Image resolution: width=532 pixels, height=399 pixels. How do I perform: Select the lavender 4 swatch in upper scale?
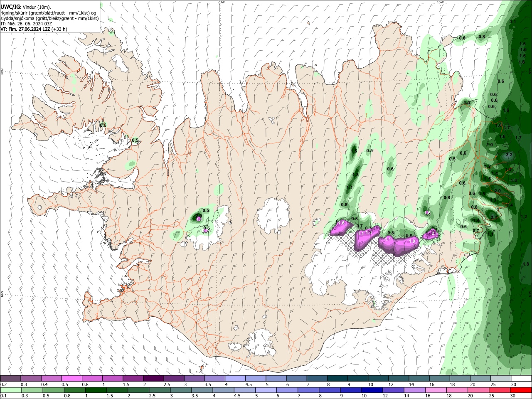(x=235, y=379)
